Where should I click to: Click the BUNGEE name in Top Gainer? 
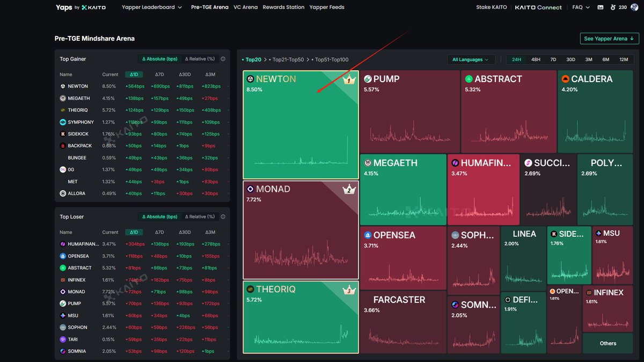pyautogui.click(x=77, y=158)
